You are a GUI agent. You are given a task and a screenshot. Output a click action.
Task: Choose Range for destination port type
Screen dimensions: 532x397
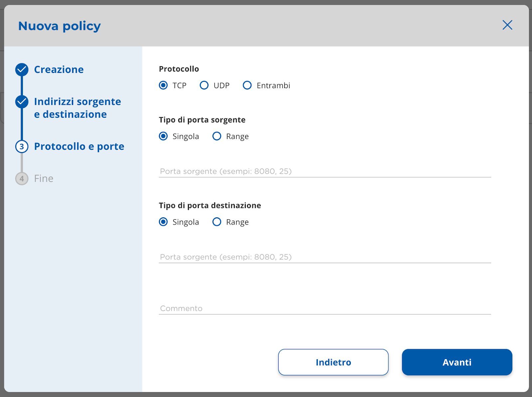217,222
